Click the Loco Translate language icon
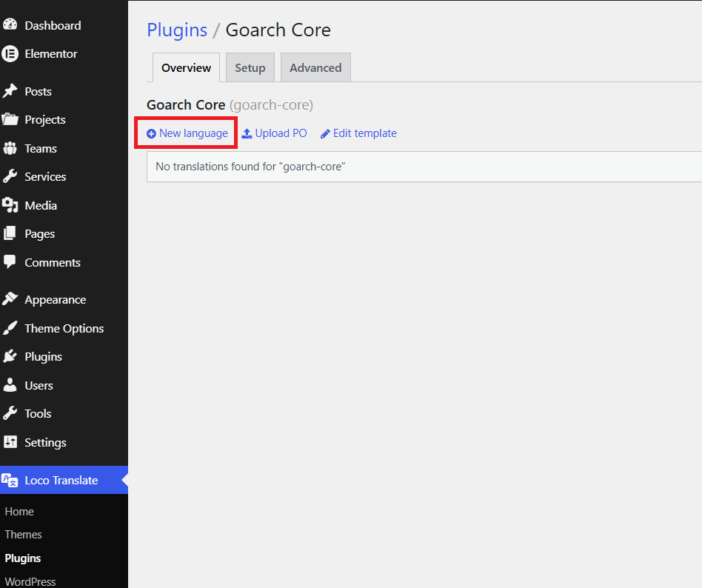702x588 pixels. (x=10, y=481)
